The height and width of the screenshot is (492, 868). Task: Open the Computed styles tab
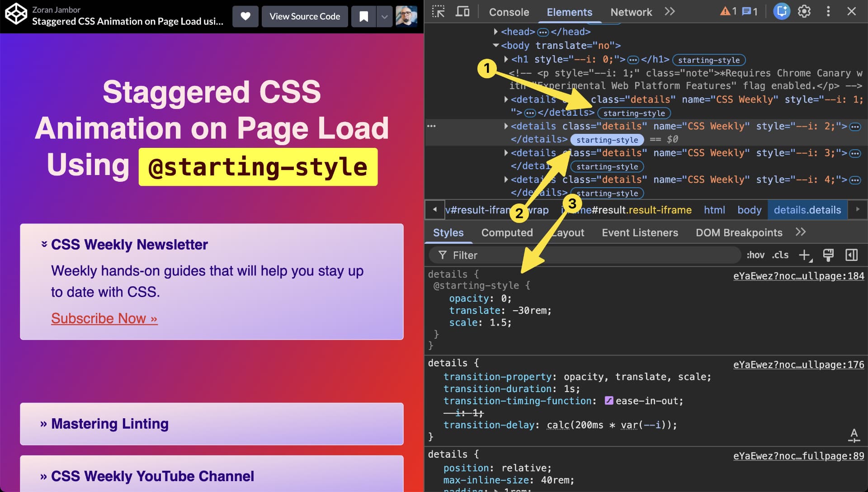coord(507,232)
